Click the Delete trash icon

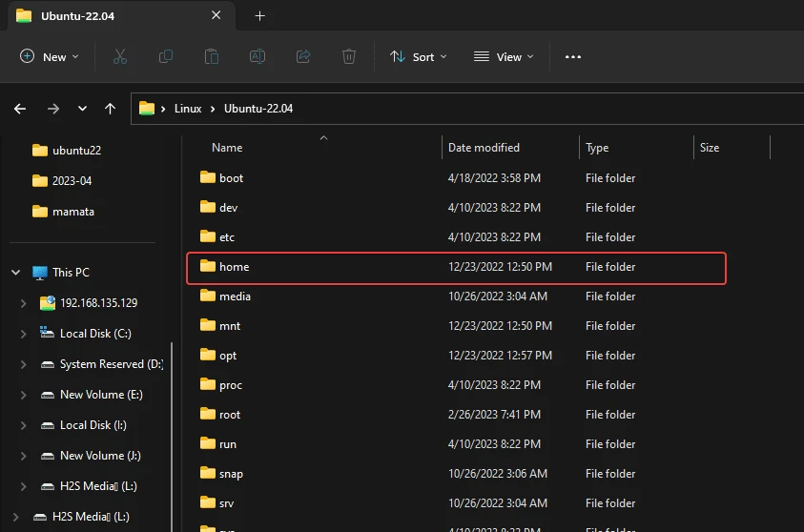point(349,57)
